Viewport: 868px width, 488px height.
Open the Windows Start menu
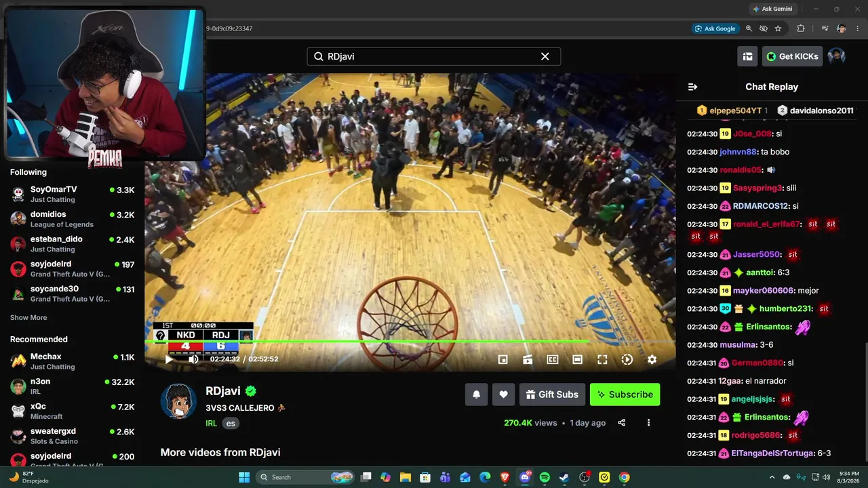pyautogui.click(x=244, y=477)
